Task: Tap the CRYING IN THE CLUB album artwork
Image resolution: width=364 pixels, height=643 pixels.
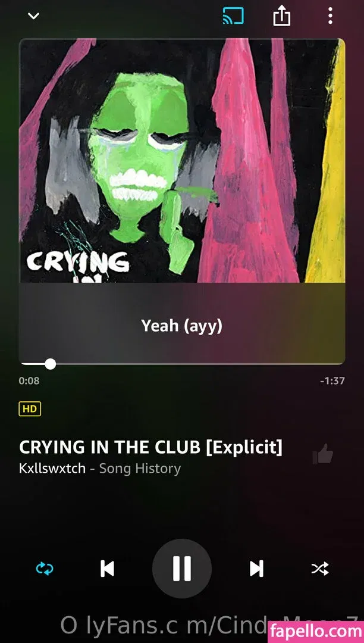Action: [x=182, y=160]
